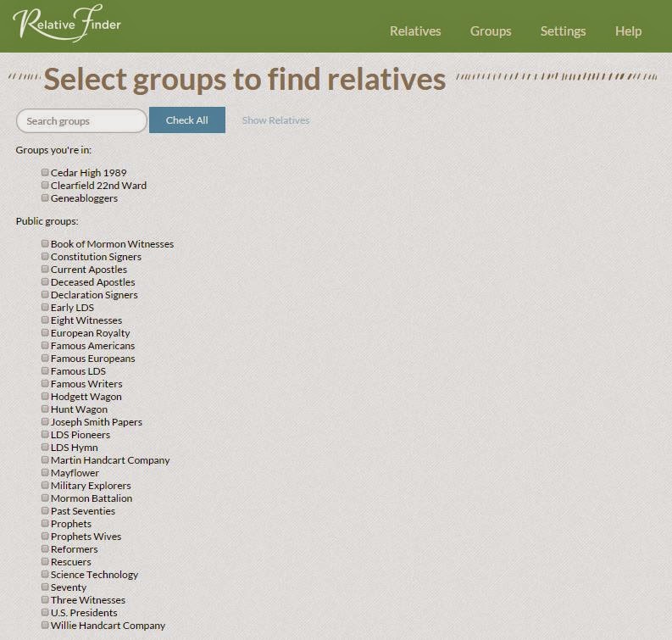The height and width of the screenshot is (640, 672).
Task: Enable the Mormon Battalion group
Action: (x=46, y=498)
